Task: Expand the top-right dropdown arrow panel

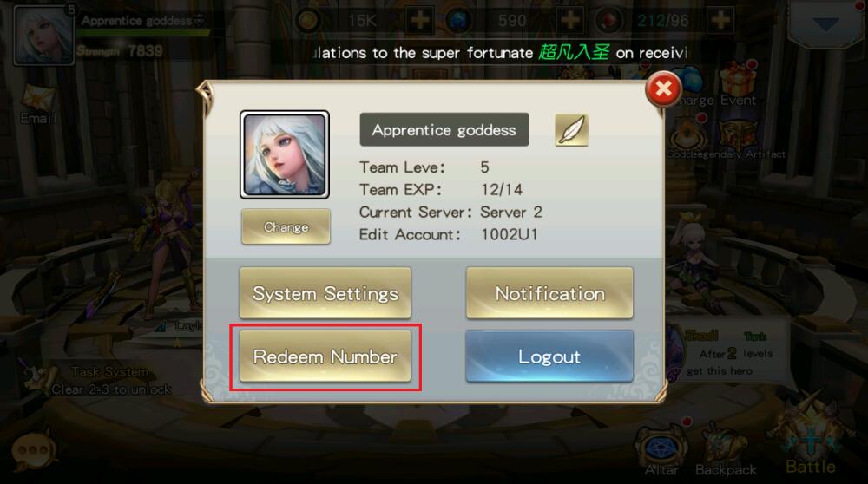Action: tap(826, 23)
